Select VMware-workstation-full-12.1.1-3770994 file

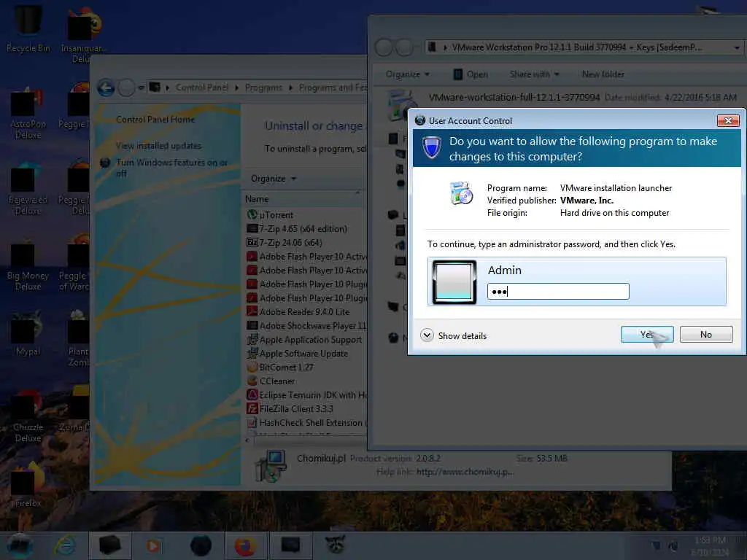click(514, 98)
